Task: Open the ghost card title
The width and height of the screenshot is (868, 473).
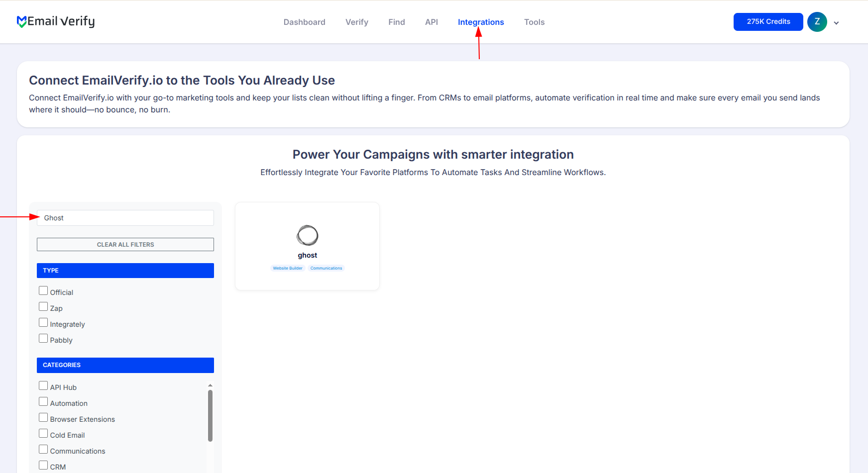Action: (308, 255)
